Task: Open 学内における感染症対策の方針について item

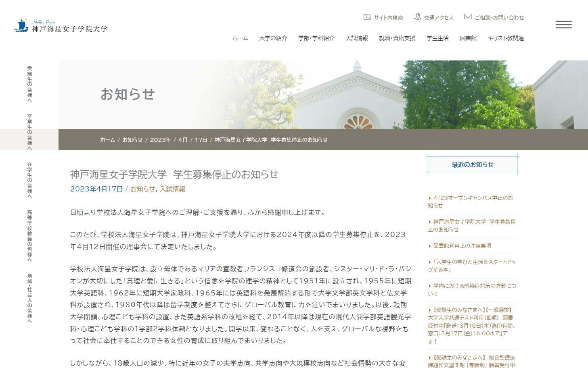Action: click(472, 290)
